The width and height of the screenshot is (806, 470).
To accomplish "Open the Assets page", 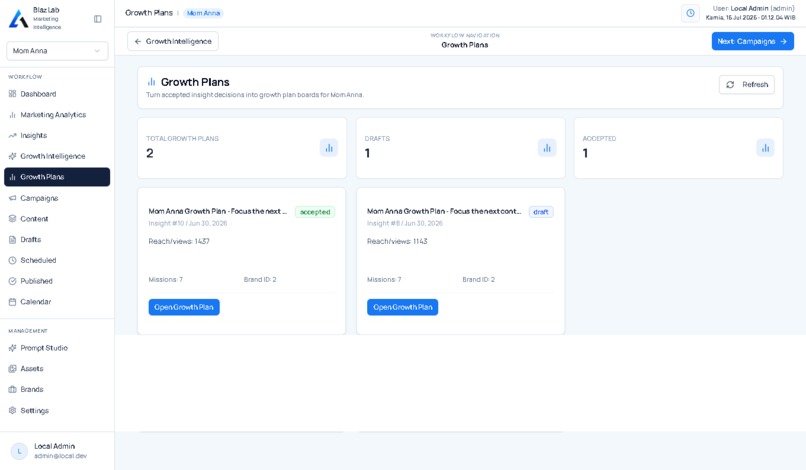I will coord(57,369).
